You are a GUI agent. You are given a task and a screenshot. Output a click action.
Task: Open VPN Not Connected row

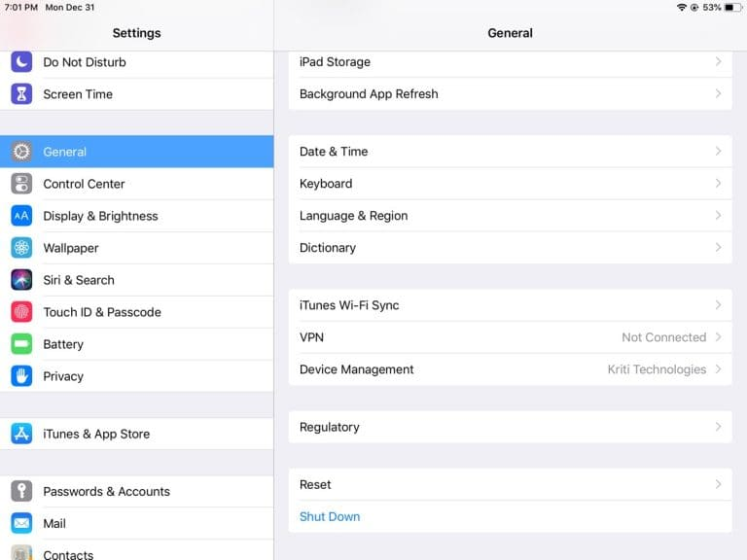click(510, 337)
